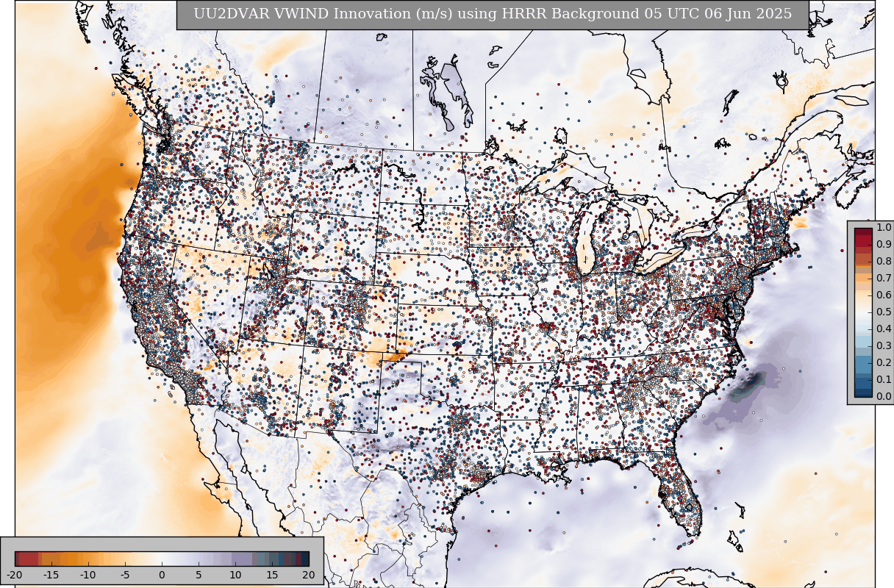Click the -5 label on horizontal colorbar
Viewport: 894px width, 588px height.
tap(124, 574)
